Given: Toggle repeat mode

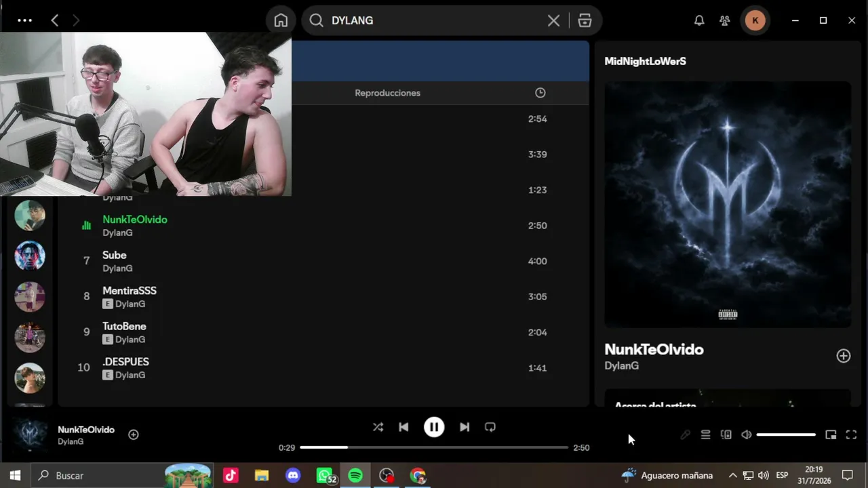Looking at the screenshot, I should tap(490, 427).
